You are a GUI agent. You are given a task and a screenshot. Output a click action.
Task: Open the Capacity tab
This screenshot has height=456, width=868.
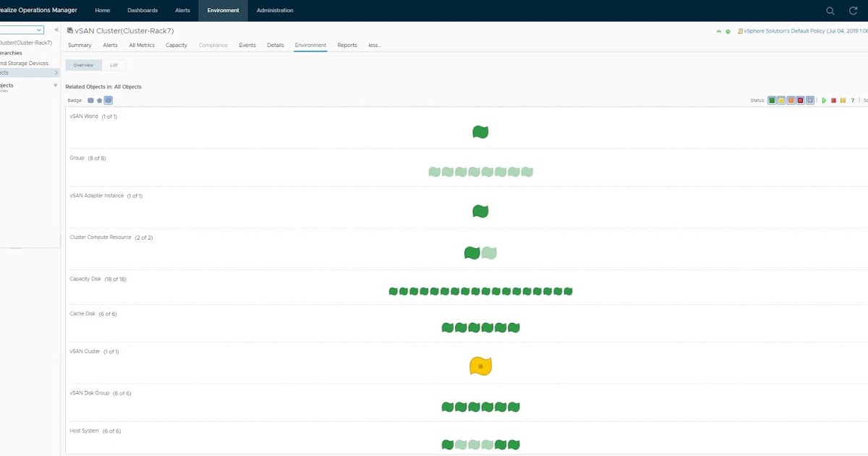click(176, 45)
